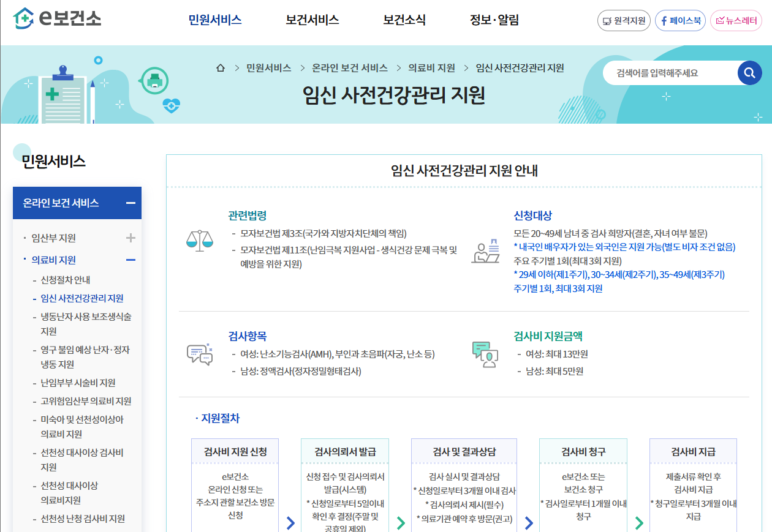This screenshot has height=532, width=772.
Task: Click the blue arrow after 검사비 지원 신청
Action: (290, 523)
